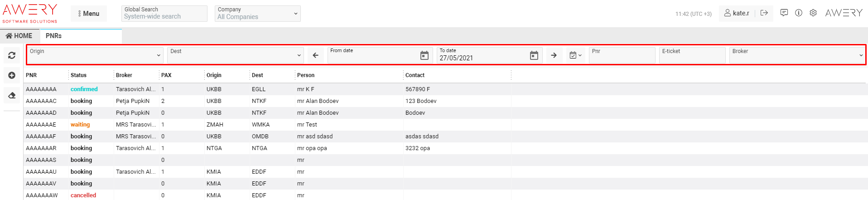Screen dimensions: 868x200
Task: Click the logout icon beside kate.r
Action: point(764,13)
